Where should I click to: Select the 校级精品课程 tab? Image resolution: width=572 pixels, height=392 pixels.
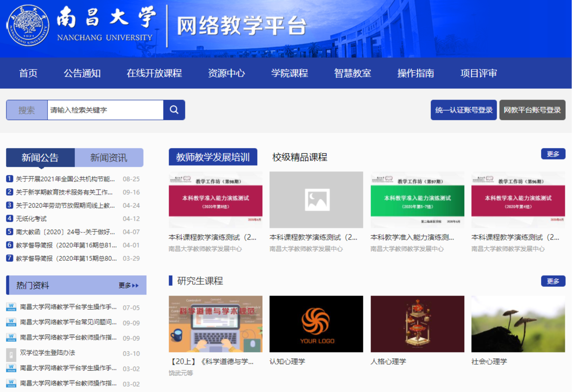(x=300, y=157)
